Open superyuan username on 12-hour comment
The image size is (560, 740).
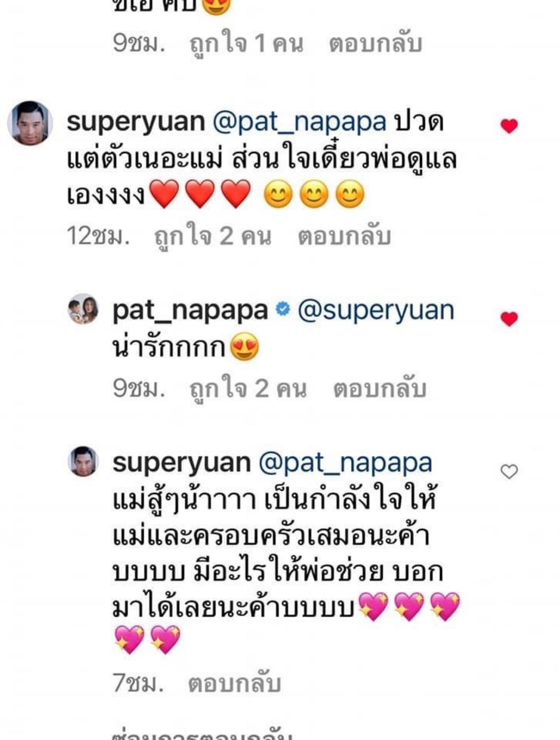click(136, 122)
